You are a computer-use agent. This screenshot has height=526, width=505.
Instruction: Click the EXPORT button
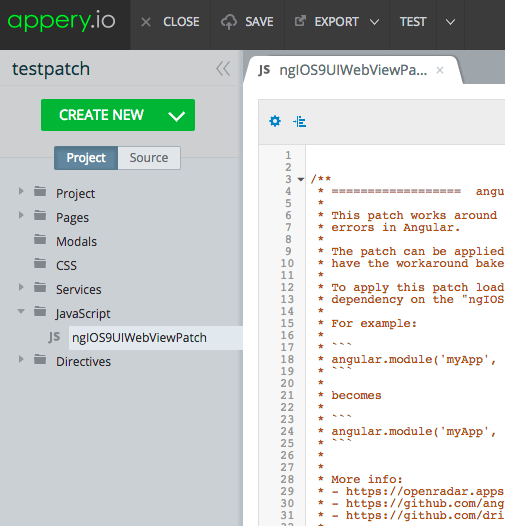tap(337, 22)
